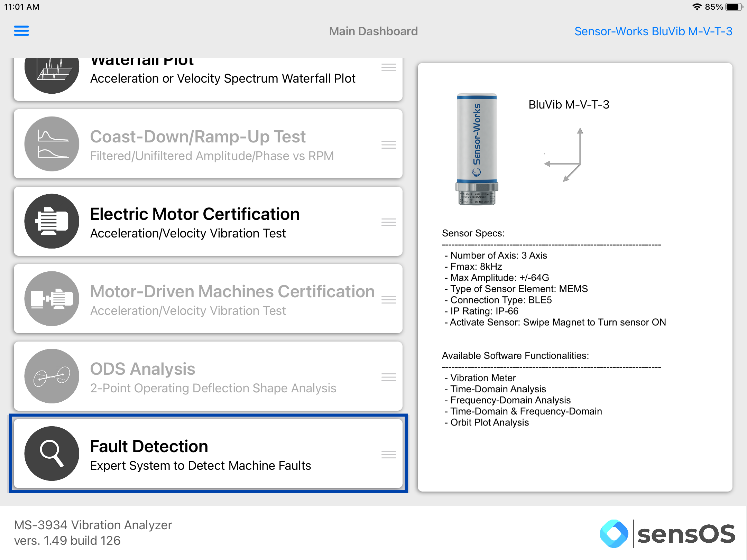This screenshot has width=747, height=560.
Task: Tap the Electric Motor Certification icon
Action: (x=52, y=221)
